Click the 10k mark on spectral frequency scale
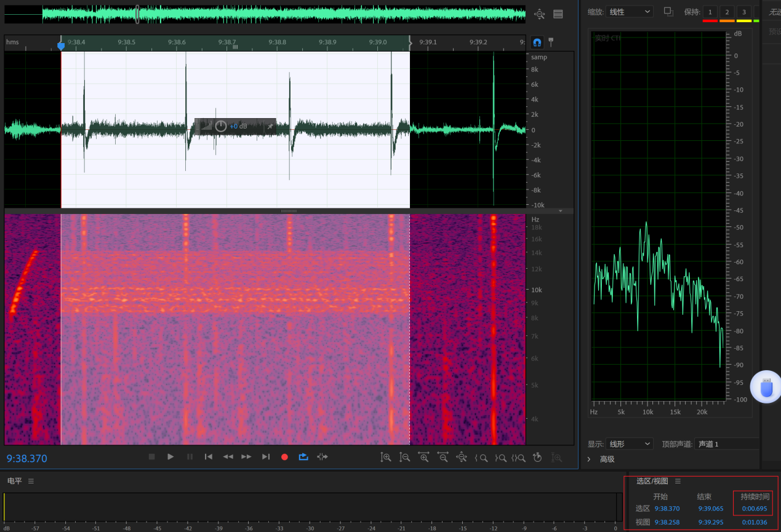The height and width of the screenshot is (532, 781). pos(537,290)
